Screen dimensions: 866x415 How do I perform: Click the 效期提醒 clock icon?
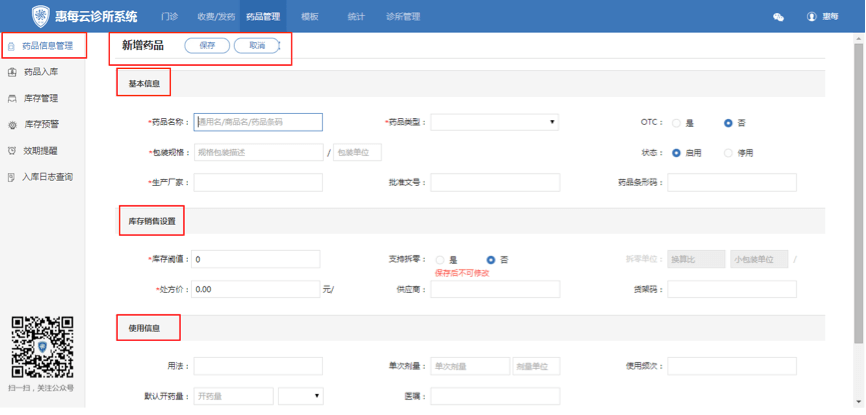coord(12,150)
